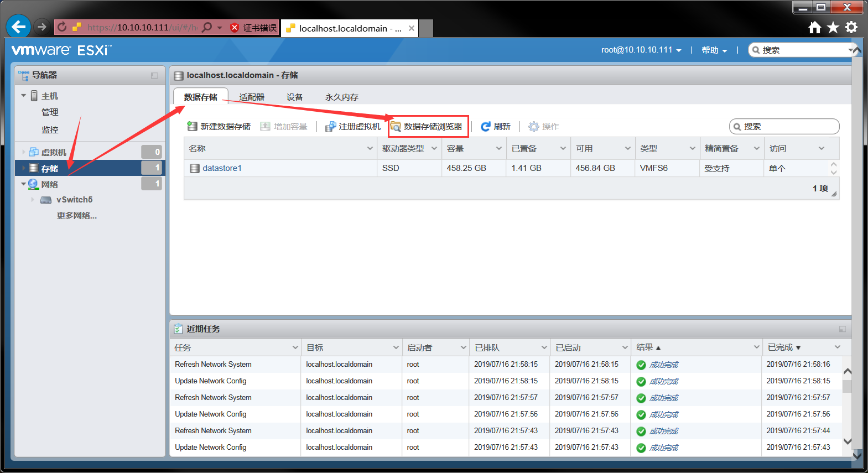Switch to the 数据存储 tab
868x473 pixels.
[x=201, y=97]
